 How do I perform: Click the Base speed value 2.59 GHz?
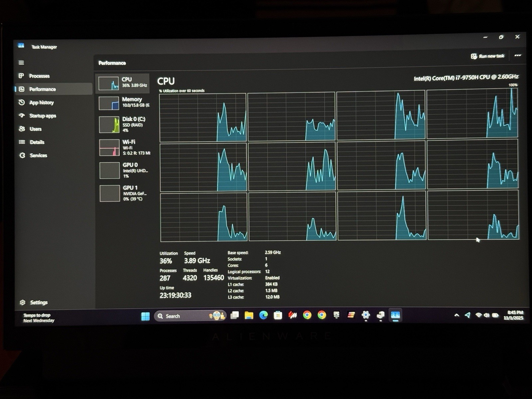point(273,252)
